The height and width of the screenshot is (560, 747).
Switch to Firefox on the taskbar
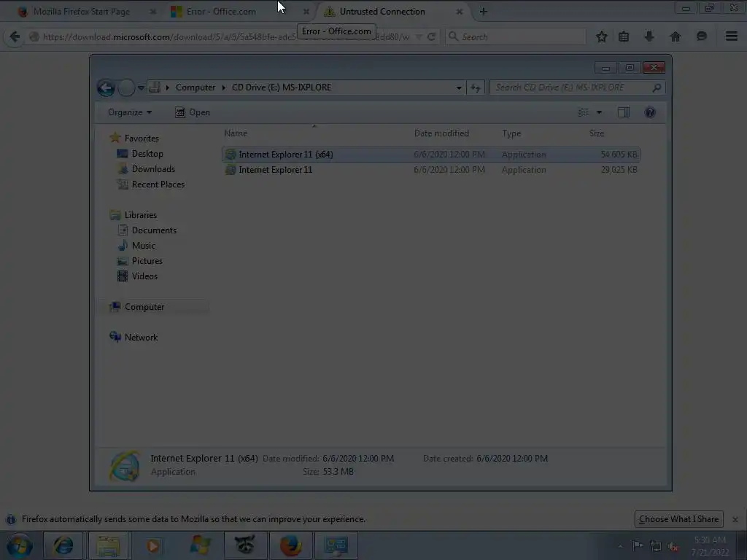tap(290, 545)
